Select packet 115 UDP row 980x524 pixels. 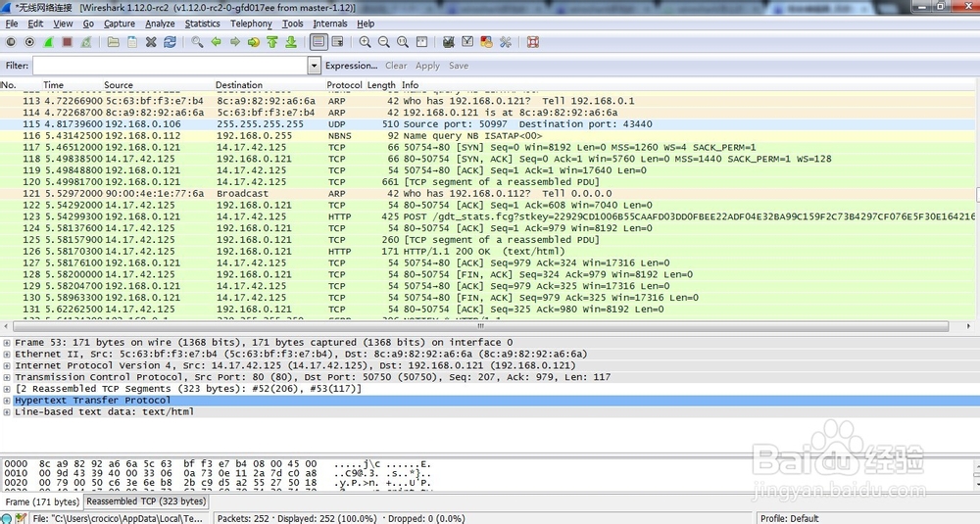487,124
